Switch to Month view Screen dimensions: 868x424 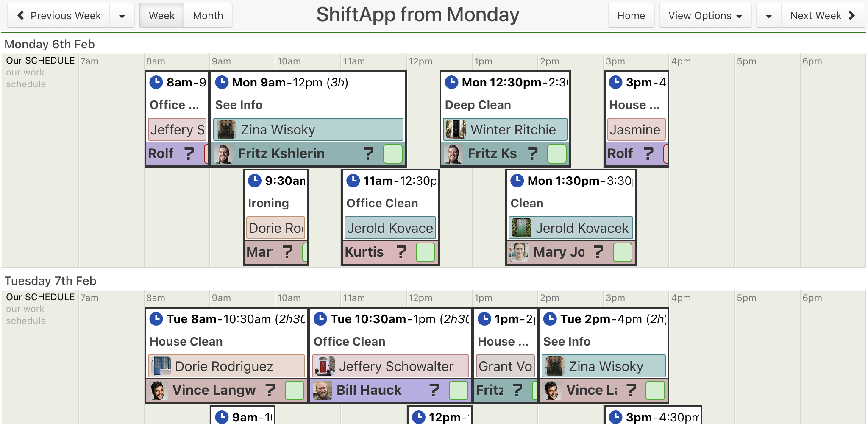point(208,16)
